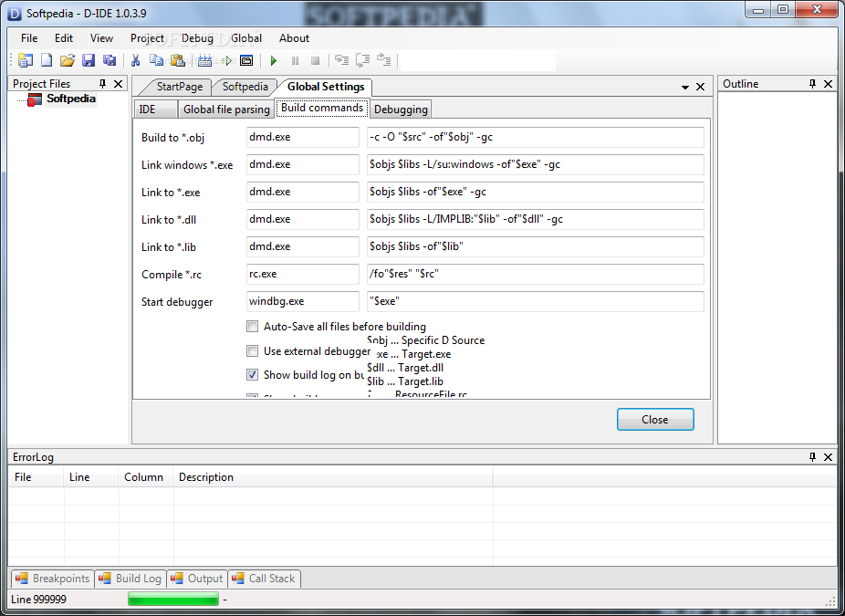Image resolution: width=845 pixels, height=616 pixels.
Task: Close the ErrorLog panel
Action: [x=829, y=457]
